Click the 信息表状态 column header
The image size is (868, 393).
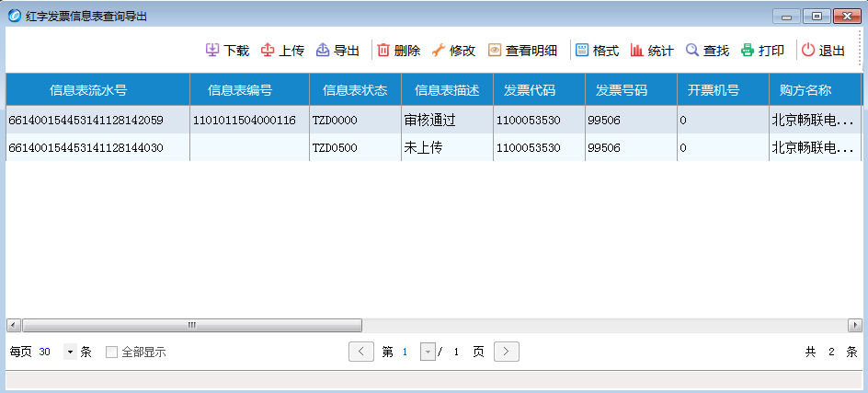click(356, 90)
